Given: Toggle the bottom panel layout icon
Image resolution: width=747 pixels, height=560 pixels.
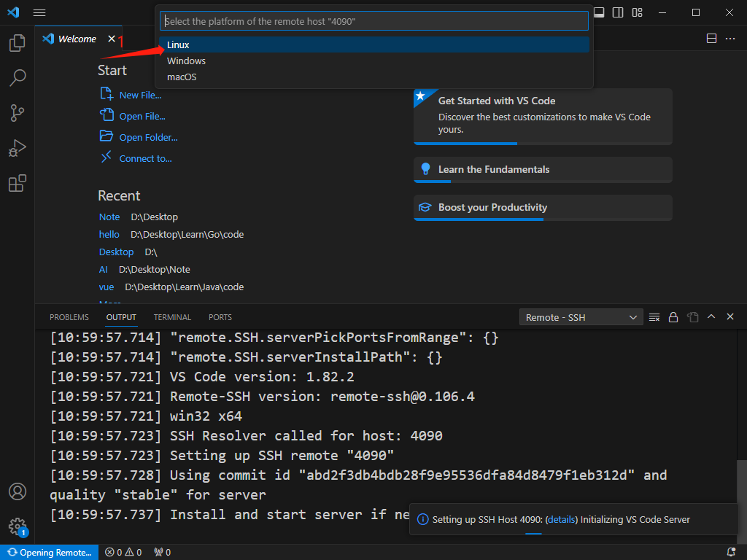Looking at the screenshot, I should click(x=600, y=12).
